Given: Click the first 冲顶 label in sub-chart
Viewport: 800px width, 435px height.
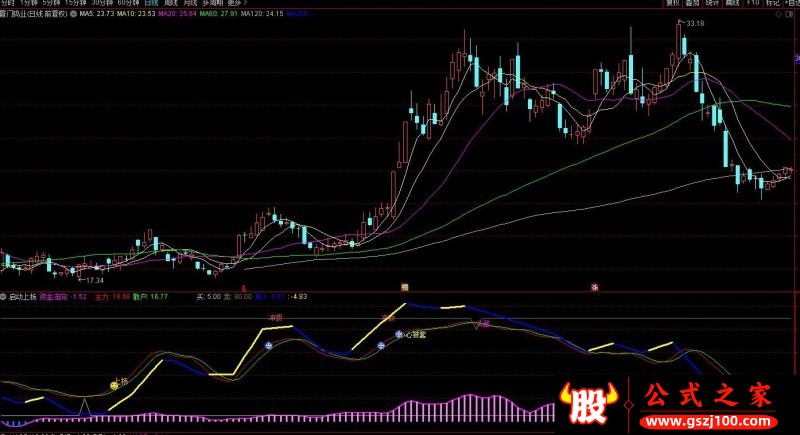Looking at the screenshot, I should pos(276,318).
